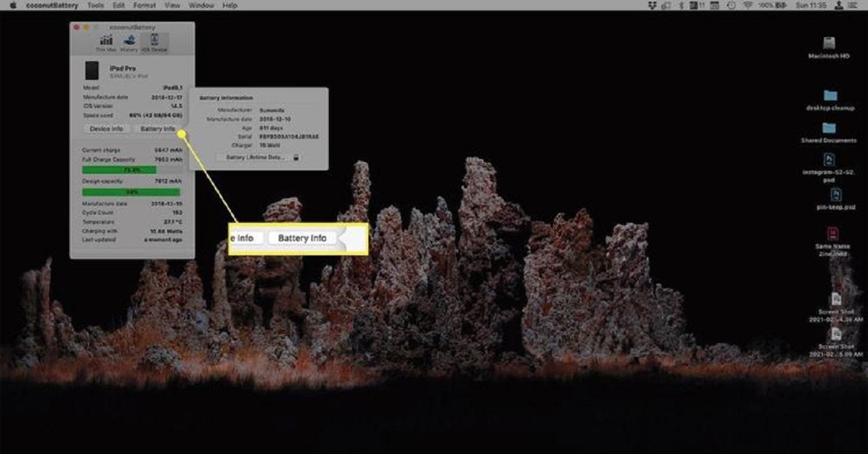Click the lock icon beside Battery Lifetime Data
Viewport: 868px width, 454px height.
[x=296, y=157]
